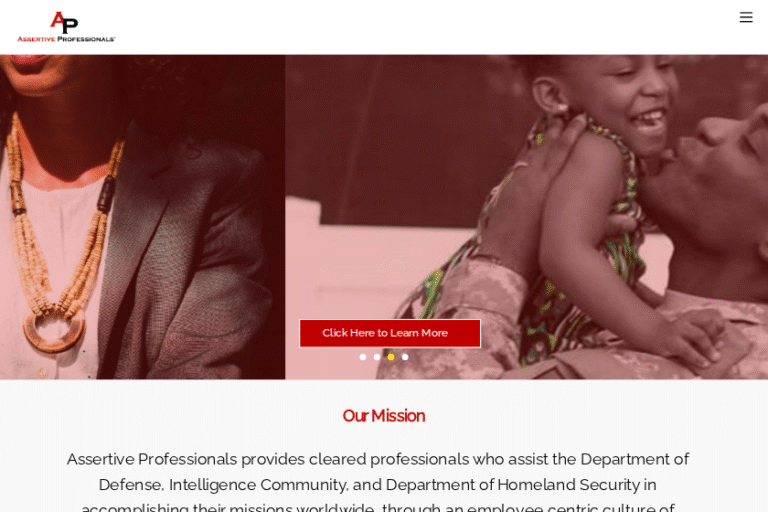Jump to the last carousel slide dot
The image size is (768, 512).
tap(405, 357)
